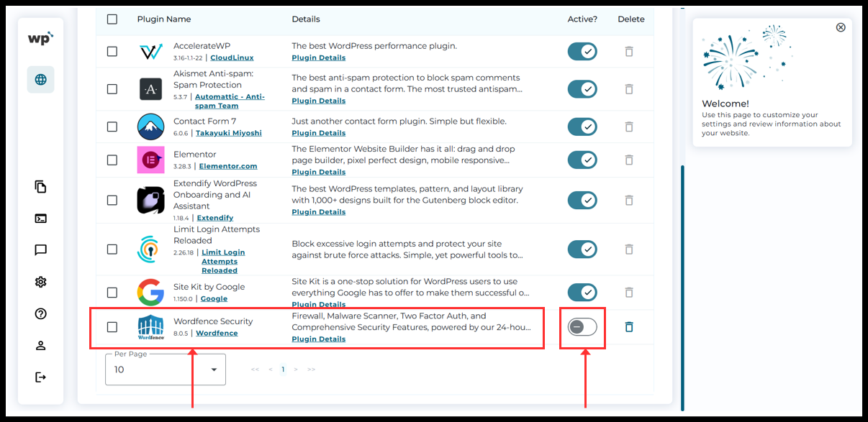Image resolution: width=868 pixels, height=422 pixels.
Task: Toggle Extendify active switch
Action: pyautogui.click(x=582, y=200)
